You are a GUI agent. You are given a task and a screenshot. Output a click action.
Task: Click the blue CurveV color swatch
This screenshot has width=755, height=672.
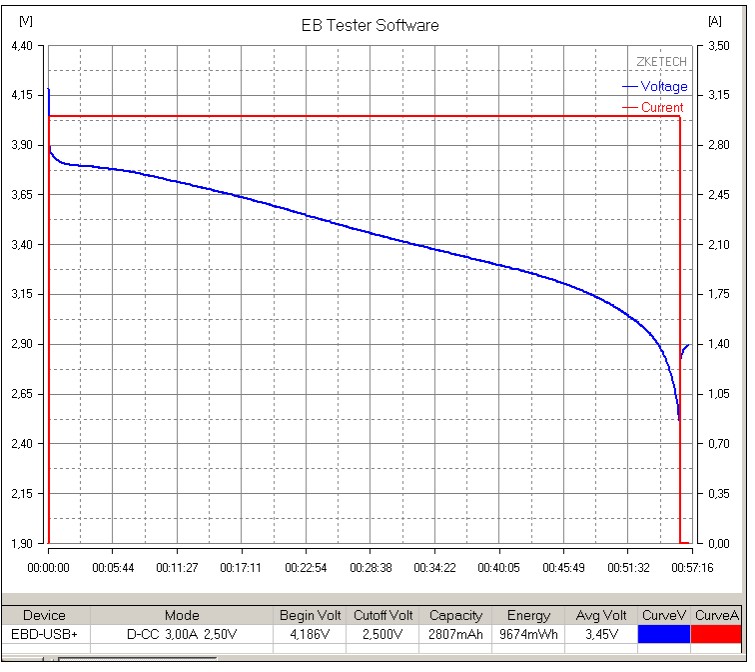(664, 634)
